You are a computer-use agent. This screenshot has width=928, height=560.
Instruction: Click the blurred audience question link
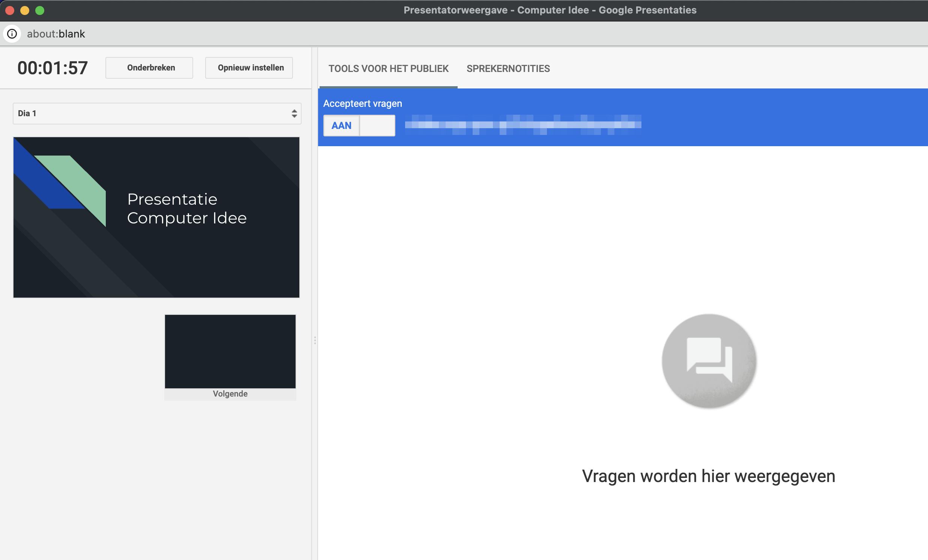coord(523,124)
